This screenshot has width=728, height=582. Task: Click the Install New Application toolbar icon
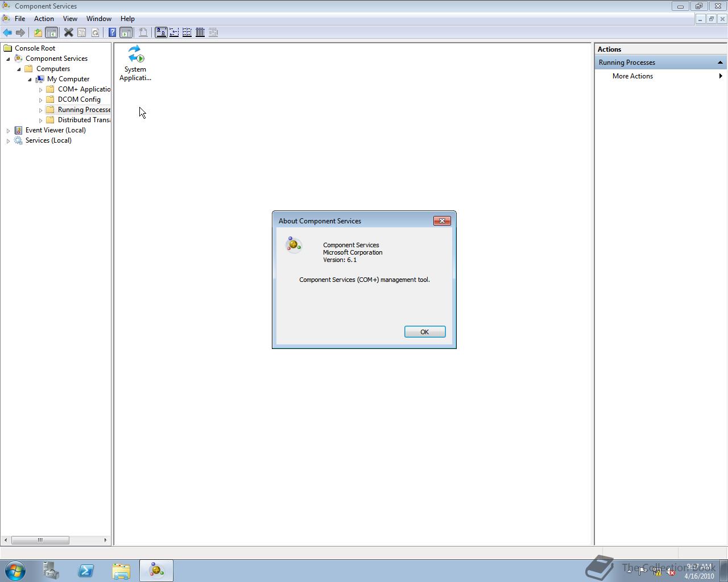pyautogui.click(x=143, y=32)
